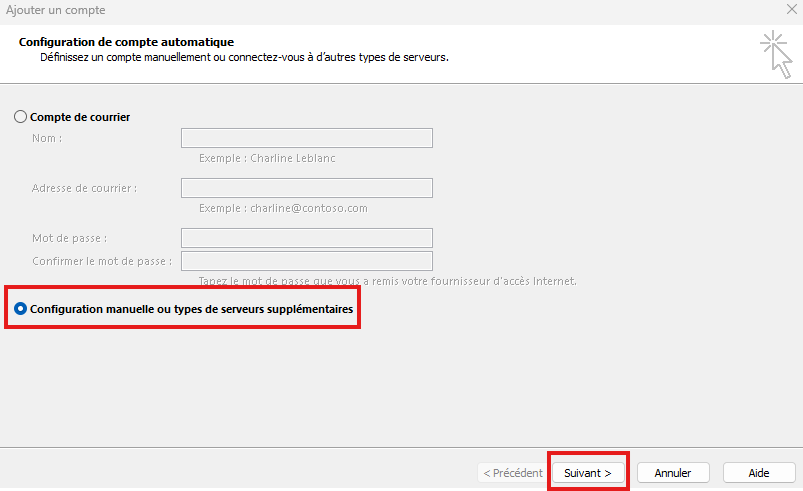Focus the Mot de passe input field
The width and height of the screenshot is (803, 491).
coord(306,238)
